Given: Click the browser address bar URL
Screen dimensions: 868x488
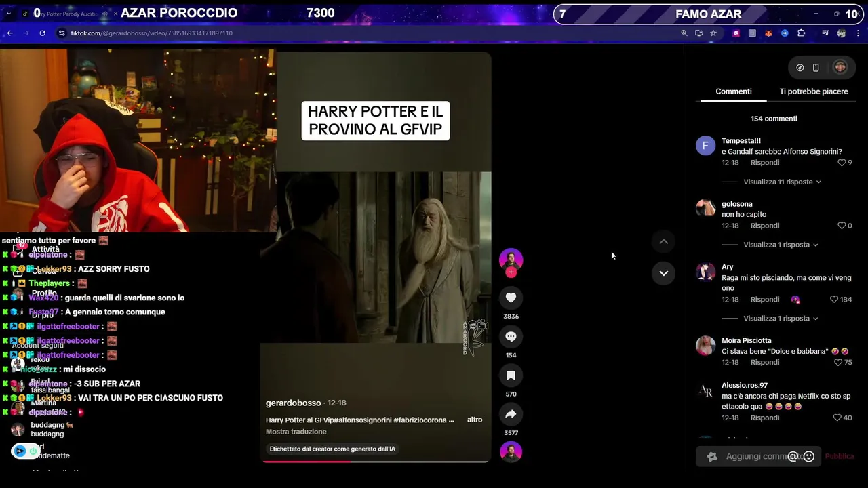Looking at the screenshot, I should 152,33.
